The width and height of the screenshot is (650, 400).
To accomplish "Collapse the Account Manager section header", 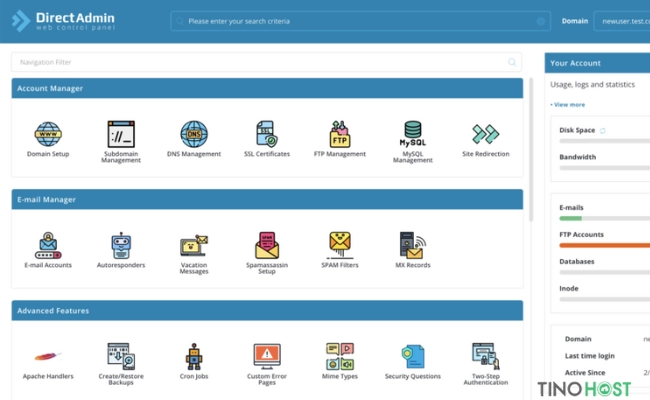I will 267,88.
